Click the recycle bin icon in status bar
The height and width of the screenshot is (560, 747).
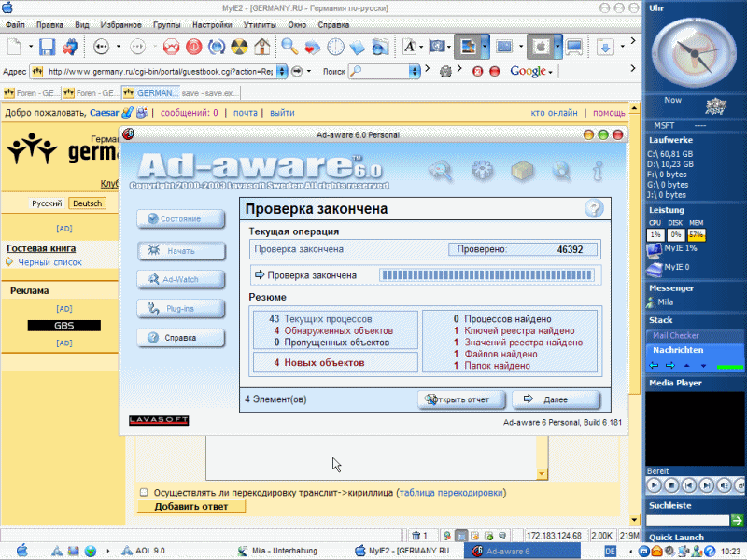point(416,536)
